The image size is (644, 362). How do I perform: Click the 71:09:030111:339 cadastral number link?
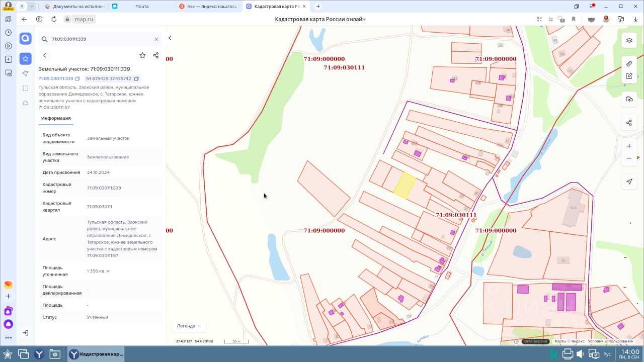pyautogui.click(x=55, y=79)
